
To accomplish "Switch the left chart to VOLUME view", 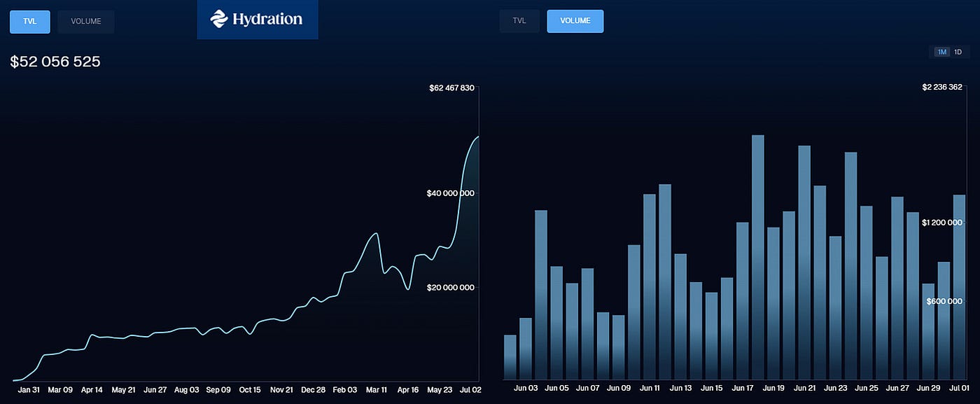I will click(x=85, y=21).
